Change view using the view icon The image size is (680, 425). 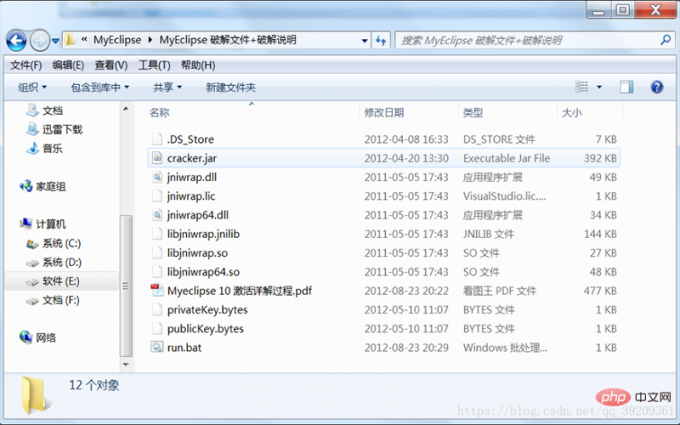coord(582,87)
